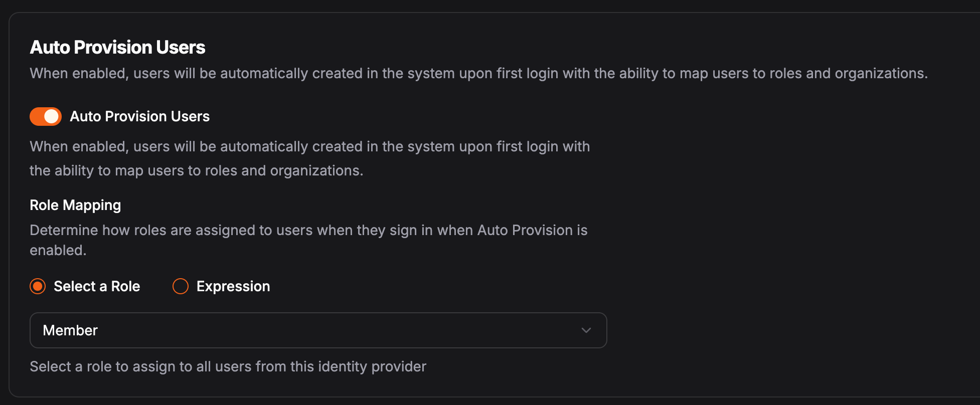Choose the Expression radio button
980x405 pixels.
pyautogui.click(x=180, y=286)
